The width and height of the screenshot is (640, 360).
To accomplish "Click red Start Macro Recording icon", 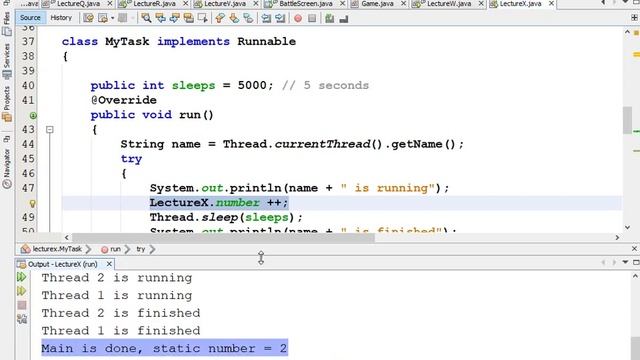I will pos(298,18).
